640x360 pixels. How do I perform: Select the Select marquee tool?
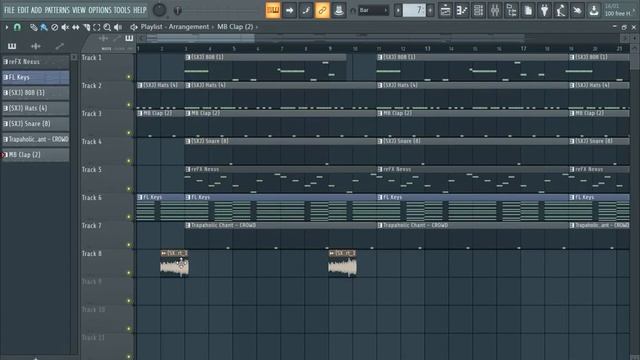(x=97, y=27)
